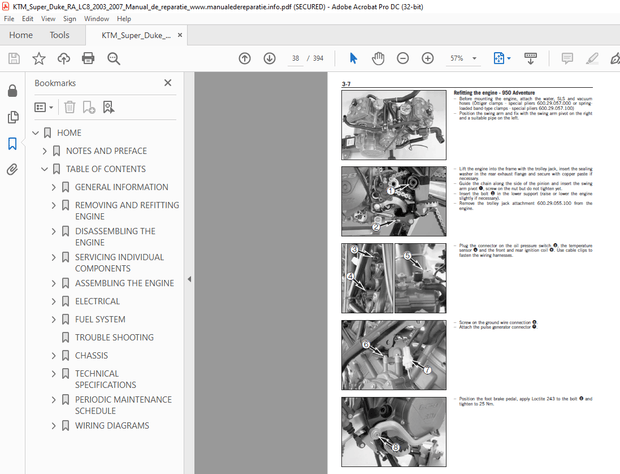Switch to the Home tab
The width and height of the screenshot is (620, 474).
[21, 35]
